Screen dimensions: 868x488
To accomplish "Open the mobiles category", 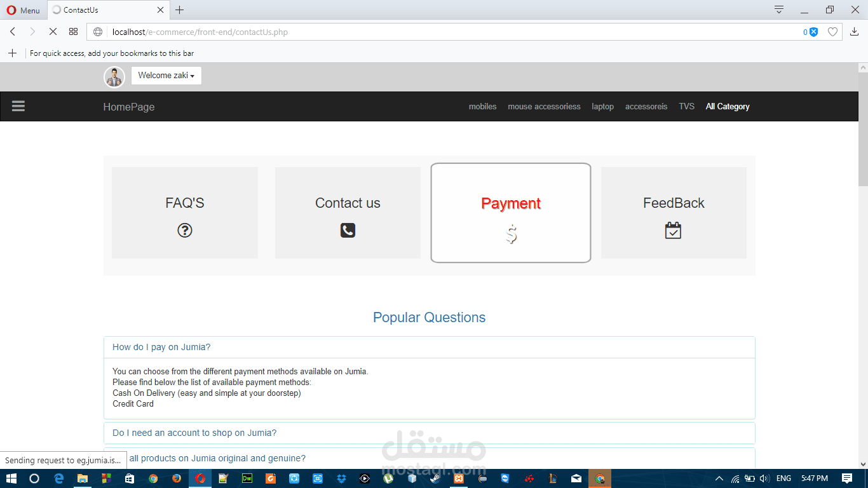I will click(x=483, y=107).
